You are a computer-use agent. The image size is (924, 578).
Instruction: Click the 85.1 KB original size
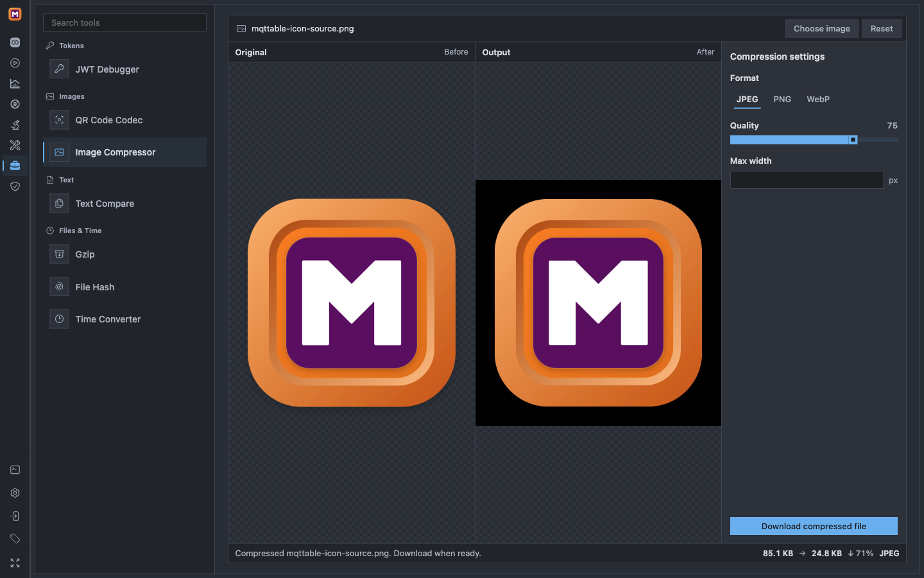tap(778, 554)
